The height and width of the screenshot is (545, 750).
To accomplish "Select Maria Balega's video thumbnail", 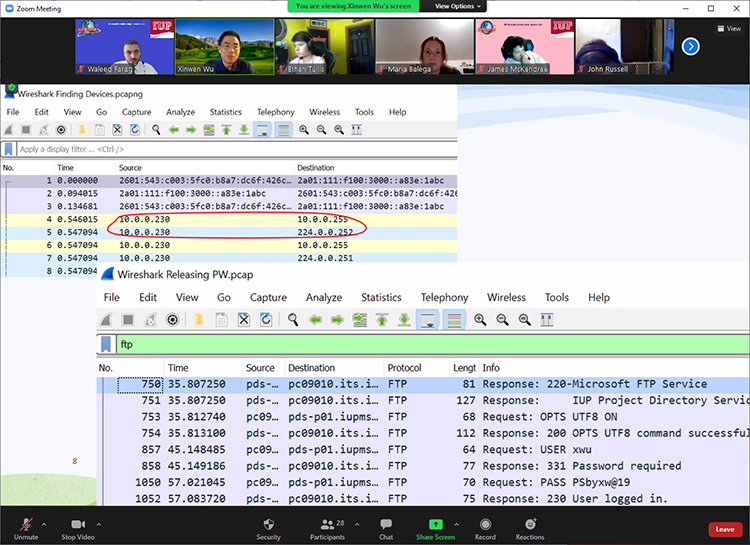I will tap(424, 47).
